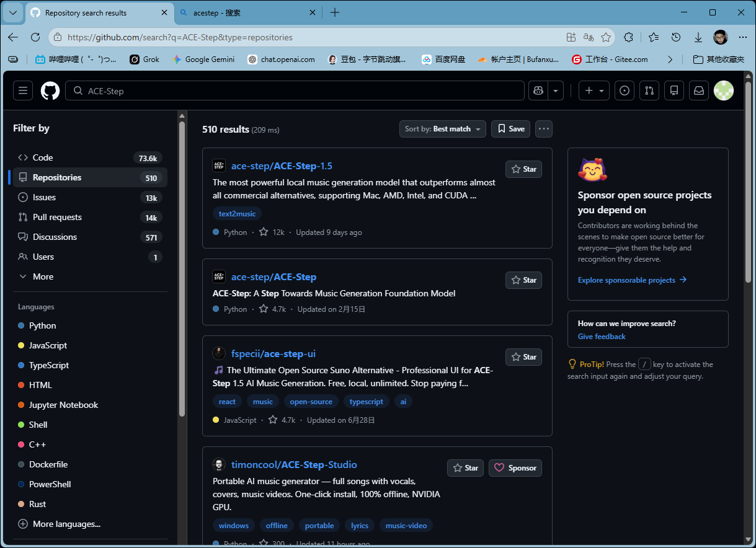Open GitHub homepage via Octocat logo
Screen dimensions: 756x548
coord(50,91)
